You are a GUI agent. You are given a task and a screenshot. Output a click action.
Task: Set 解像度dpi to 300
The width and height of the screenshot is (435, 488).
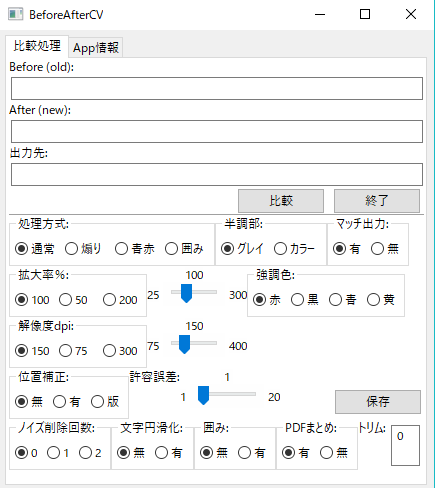tap(120, 351)
